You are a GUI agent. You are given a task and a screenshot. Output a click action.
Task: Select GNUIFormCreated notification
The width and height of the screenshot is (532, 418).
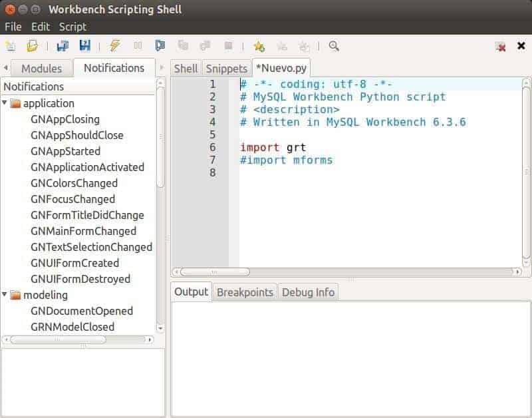[74, 263]
